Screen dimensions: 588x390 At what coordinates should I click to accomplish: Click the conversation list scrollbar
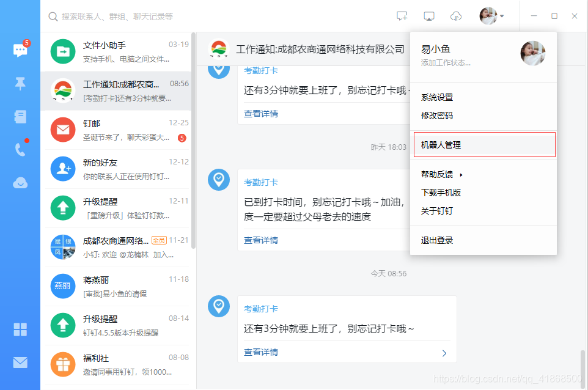click(194, 141)
